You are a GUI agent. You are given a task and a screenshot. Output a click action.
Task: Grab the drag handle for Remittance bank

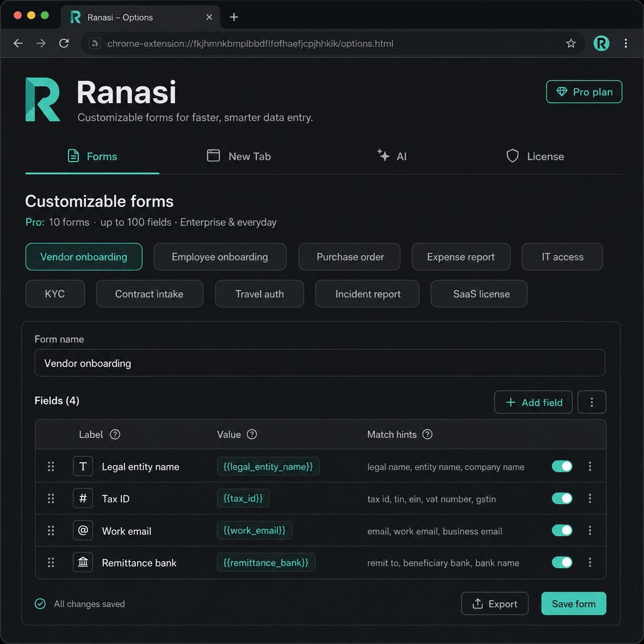point(51,562)
